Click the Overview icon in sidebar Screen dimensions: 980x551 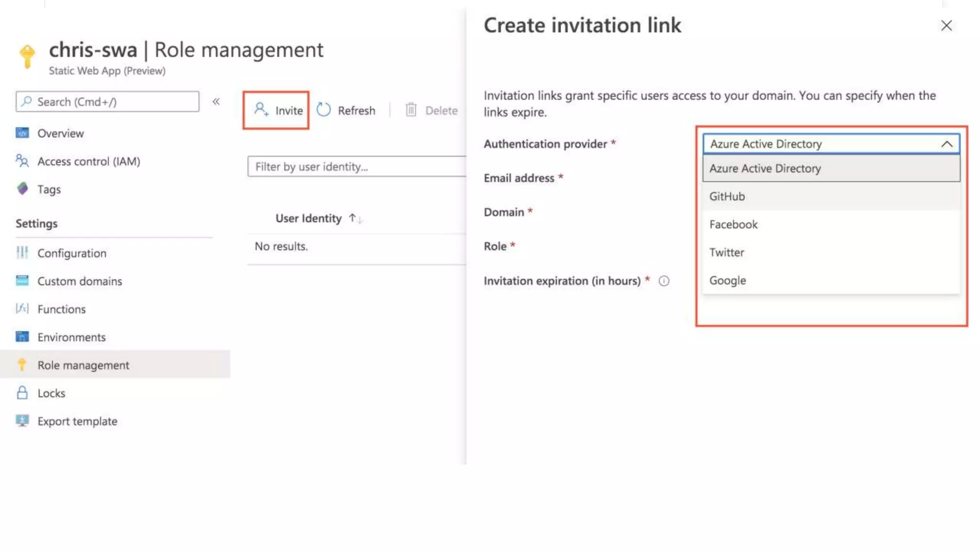(x=22, y=133)
